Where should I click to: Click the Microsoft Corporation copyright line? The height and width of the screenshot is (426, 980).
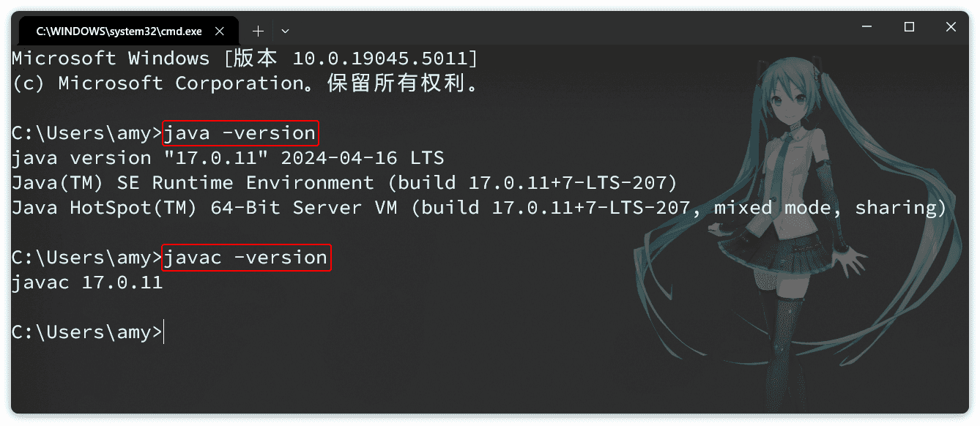[x=247, y=83]
